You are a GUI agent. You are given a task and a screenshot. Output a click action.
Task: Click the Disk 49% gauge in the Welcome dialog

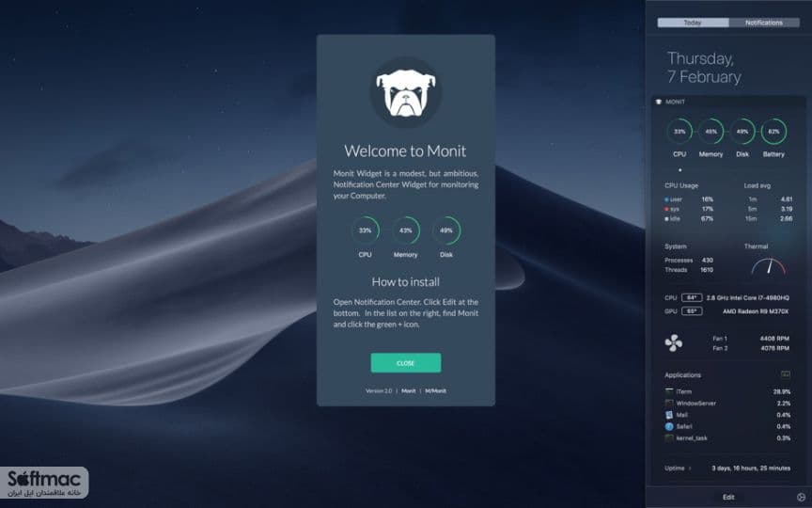tap(445, 230)
